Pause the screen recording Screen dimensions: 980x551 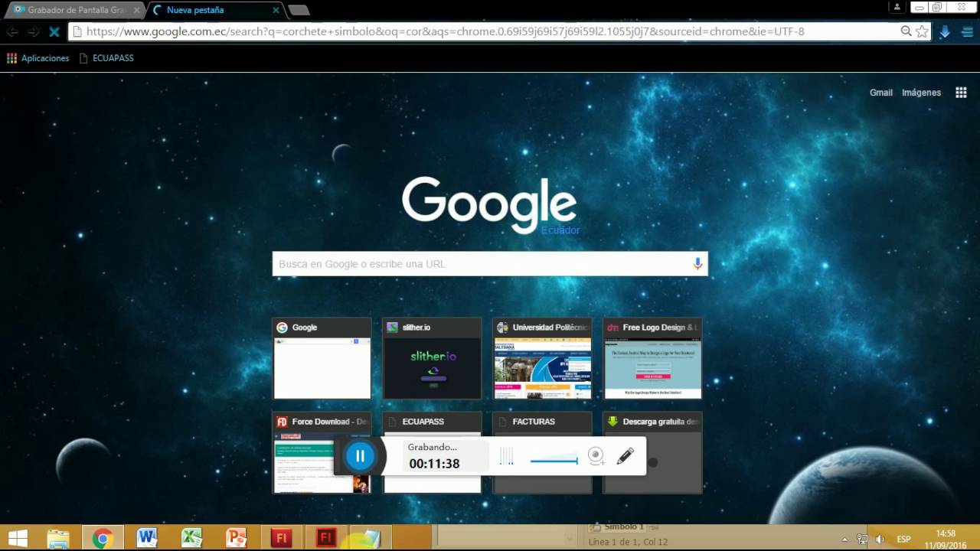coord(360,456)
